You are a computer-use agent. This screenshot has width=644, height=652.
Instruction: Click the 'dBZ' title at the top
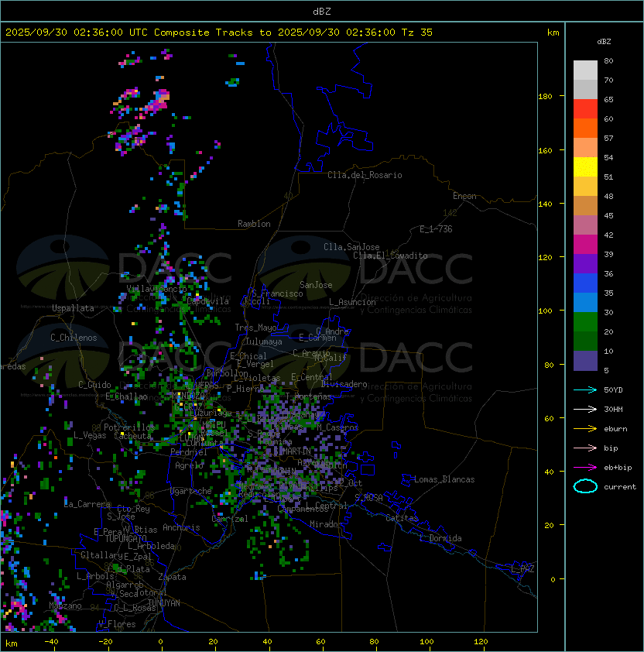pyautogui.click(x=322, y=11)
